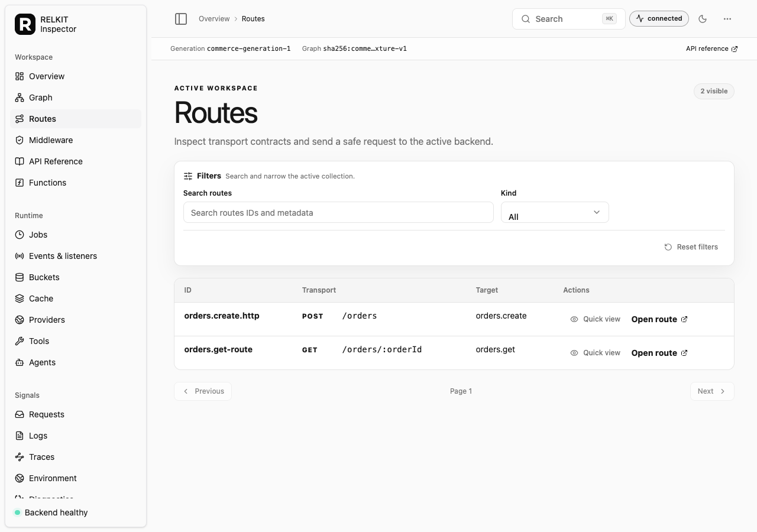The width and height of the screenshot is (757, 532).
Task: Click the Buckets database icon
Action: click(20, 277)
